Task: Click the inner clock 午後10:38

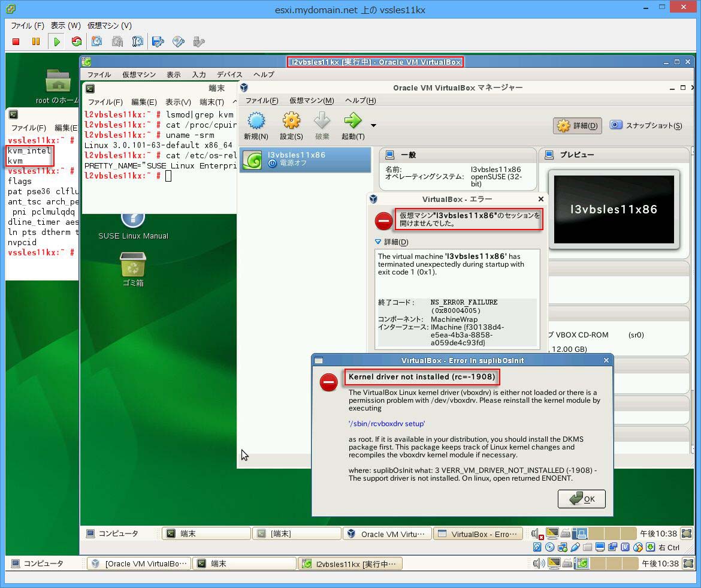Action: 658,533
